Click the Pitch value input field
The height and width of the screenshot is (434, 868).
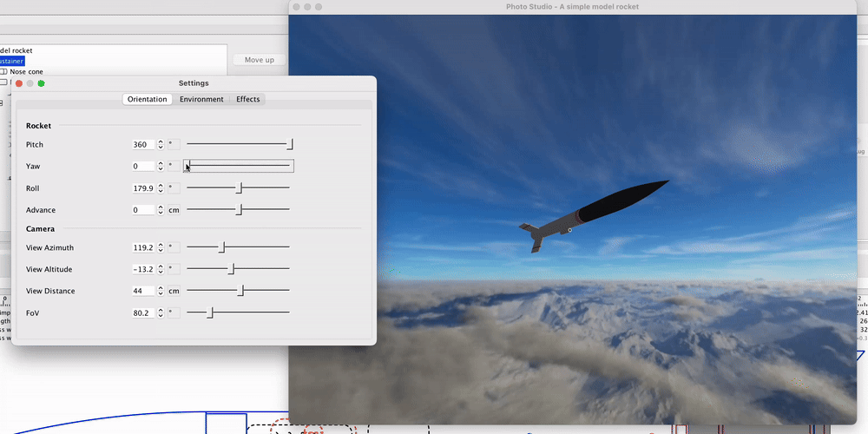click(x=142, y=145)
